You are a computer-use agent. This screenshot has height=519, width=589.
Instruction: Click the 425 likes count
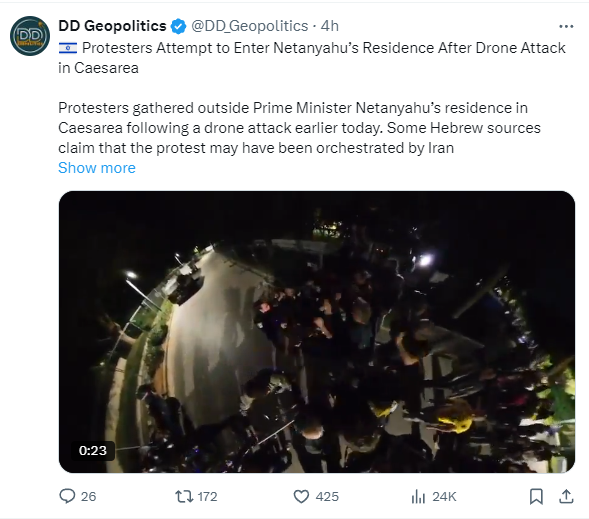327,496
